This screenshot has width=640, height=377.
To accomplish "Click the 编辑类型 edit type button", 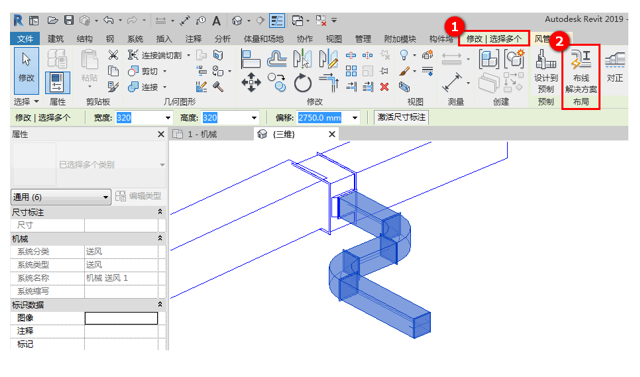I will (138, 196).
